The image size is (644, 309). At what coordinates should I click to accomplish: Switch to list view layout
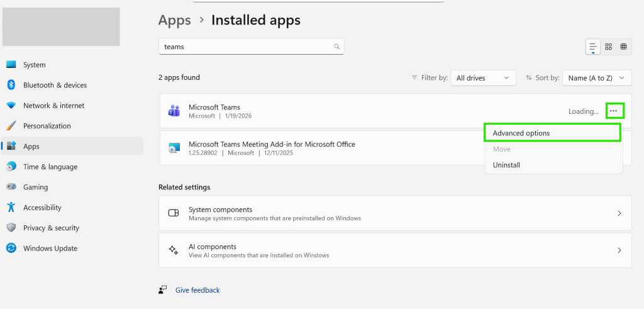pos(593,47)
